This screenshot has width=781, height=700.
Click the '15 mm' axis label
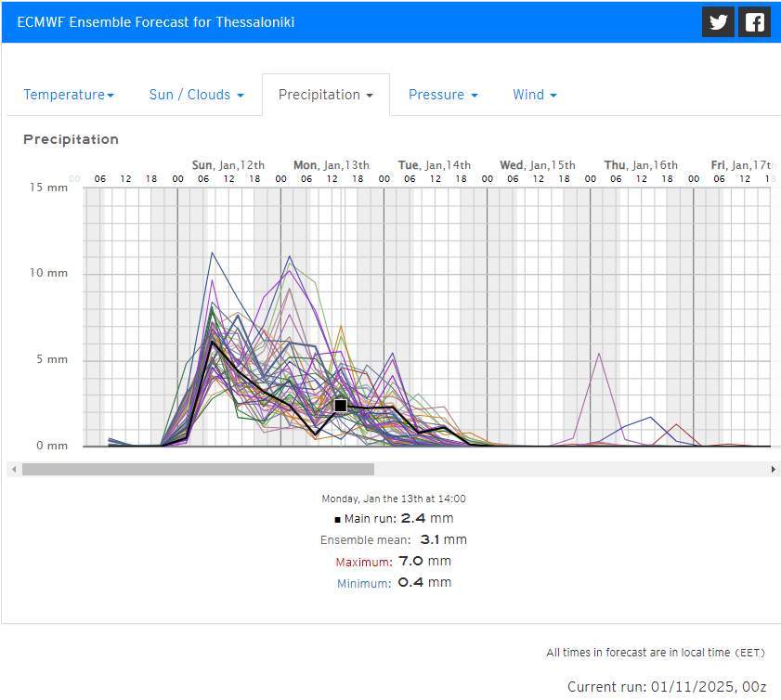(48, 188)
